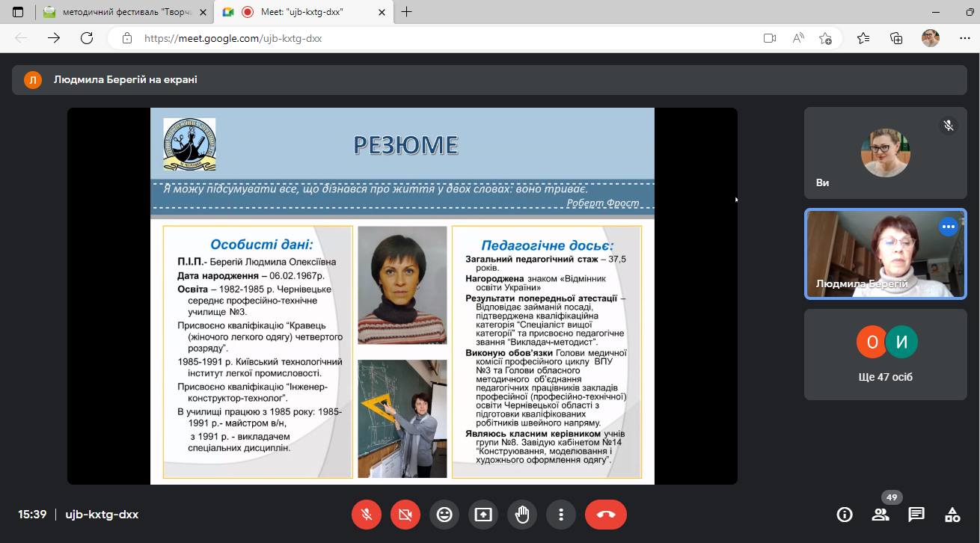The image size is (980, 543).
Task: Raise your hand in the meeting
Action: (x=522, y=515)
